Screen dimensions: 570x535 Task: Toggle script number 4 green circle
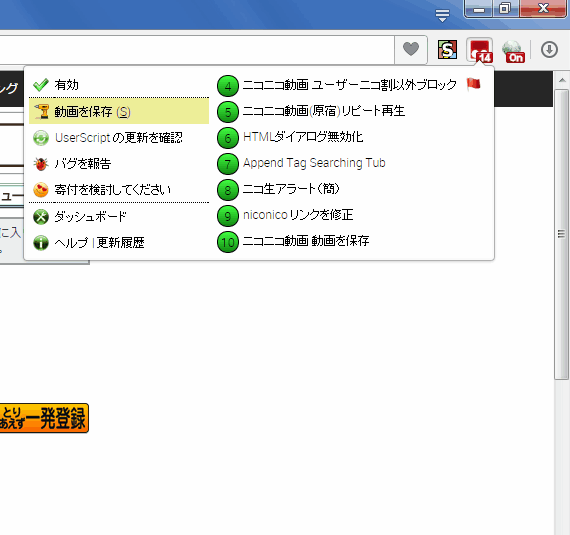[x=228, y=86]
